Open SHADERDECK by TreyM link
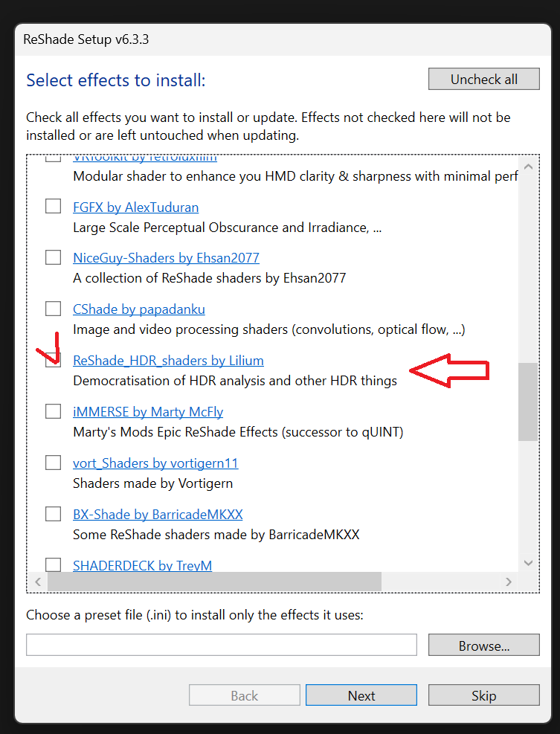 (142, 565)
